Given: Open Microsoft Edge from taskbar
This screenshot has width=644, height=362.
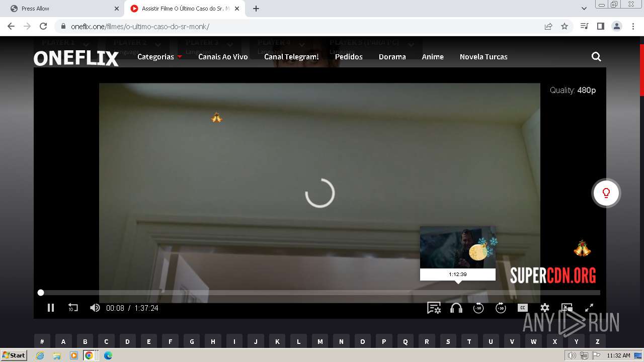Looking at the screenshot, I should [108, 355].
